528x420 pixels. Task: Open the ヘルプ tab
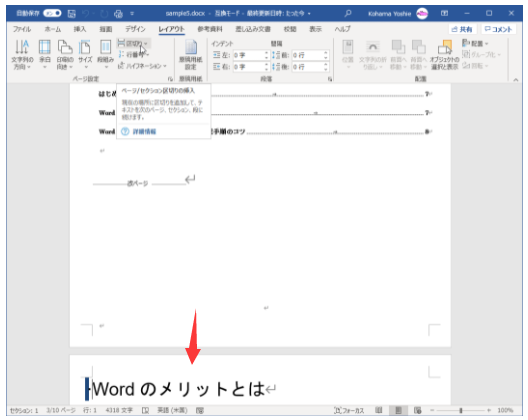click(x=342, y=29)
